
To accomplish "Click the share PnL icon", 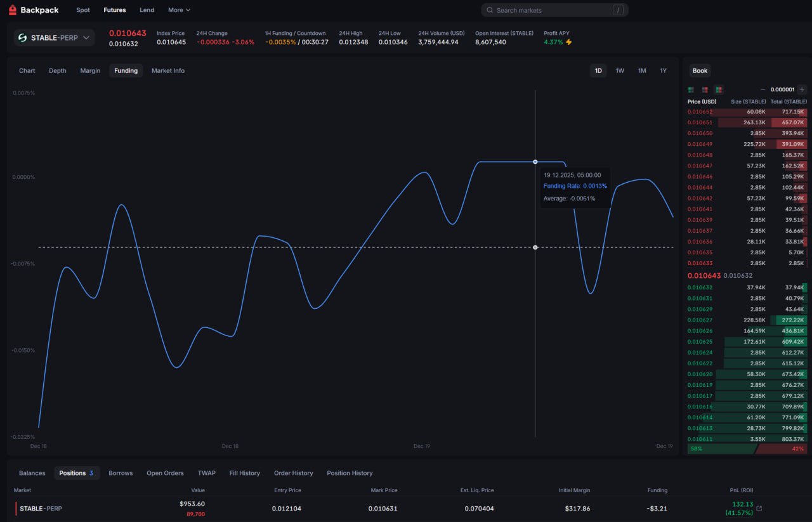I will point(759,508).
